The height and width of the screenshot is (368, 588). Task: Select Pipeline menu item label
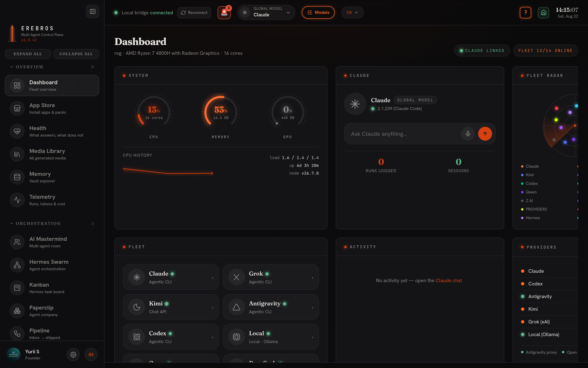coord(39,330)
